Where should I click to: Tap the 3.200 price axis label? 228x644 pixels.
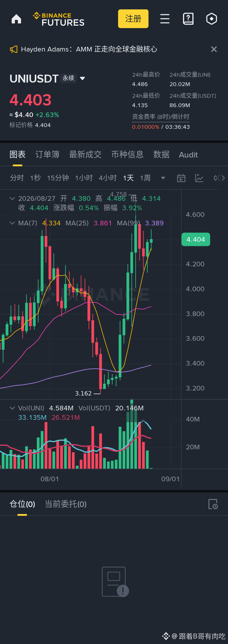tap(195, 388)
